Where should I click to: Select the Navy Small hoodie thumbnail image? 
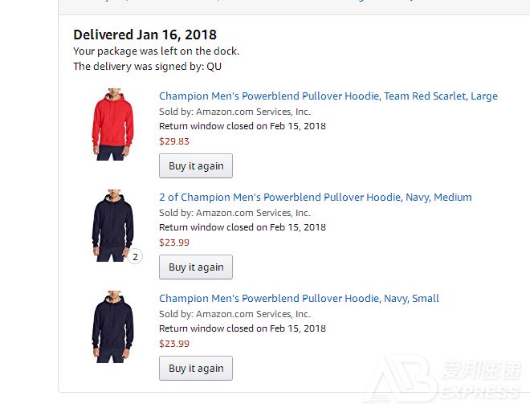[112, 327]
